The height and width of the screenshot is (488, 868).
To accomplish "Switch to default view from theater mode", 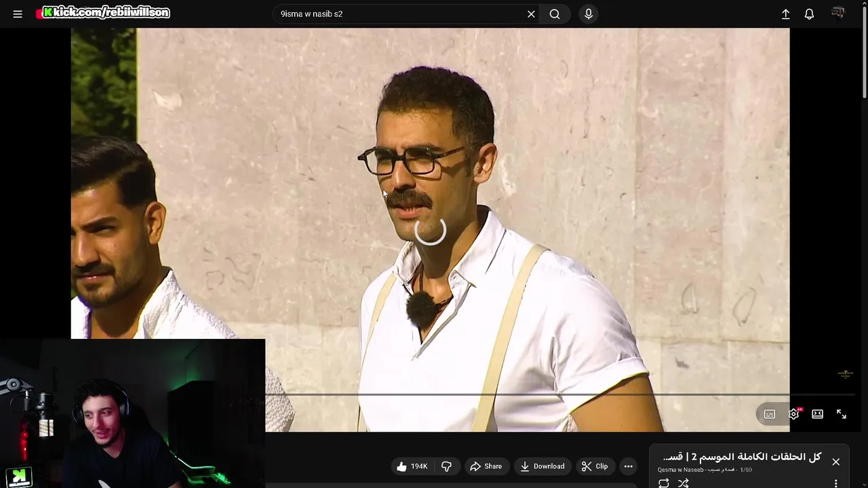I will pos(817,414).
